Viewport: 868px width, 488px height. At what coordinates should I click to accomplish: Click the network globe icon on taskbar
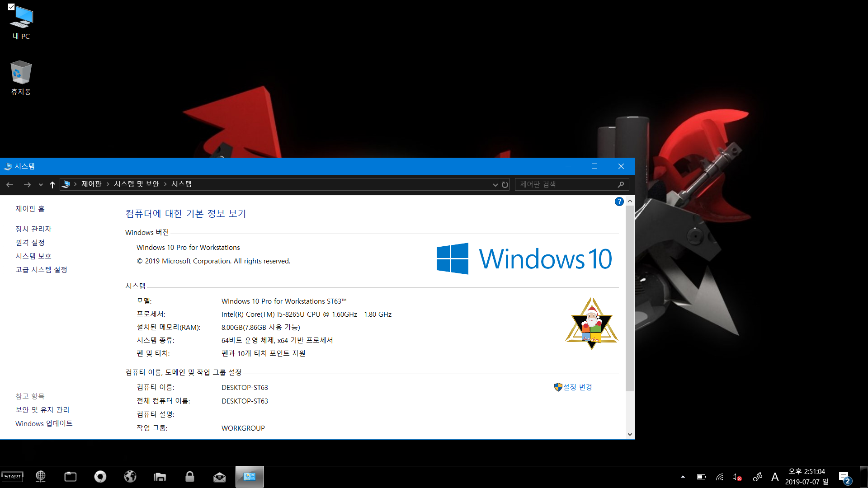(41, 477)
